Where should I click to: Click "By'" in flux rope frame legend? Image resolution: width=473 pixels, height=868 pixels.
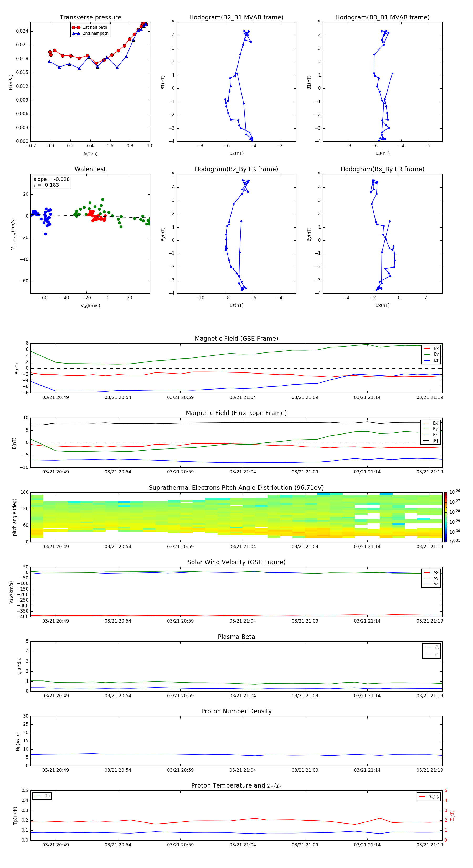(x=436, y=429)
